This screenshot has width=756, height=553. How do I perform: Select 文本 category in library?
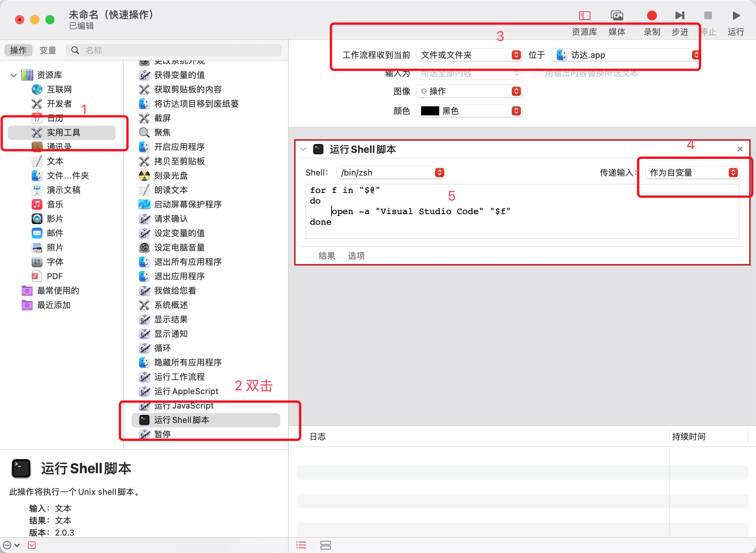tap(48, 161)
